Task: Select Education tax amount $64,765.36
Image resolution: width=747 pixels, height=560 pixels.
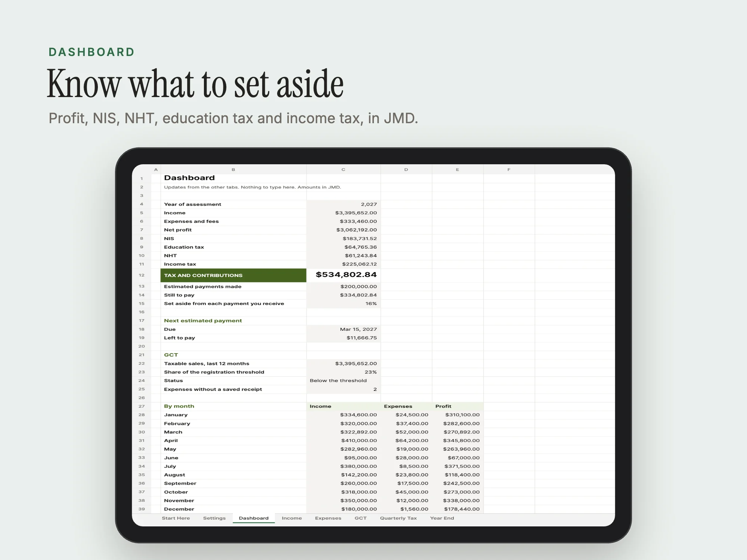Action: coord(344,247)
